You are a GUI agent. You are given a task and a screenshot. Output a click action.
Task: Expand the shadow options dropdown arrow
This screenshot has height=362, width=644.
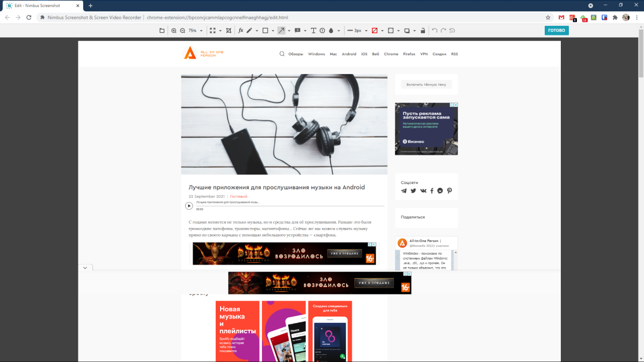[x=415, y=31]
